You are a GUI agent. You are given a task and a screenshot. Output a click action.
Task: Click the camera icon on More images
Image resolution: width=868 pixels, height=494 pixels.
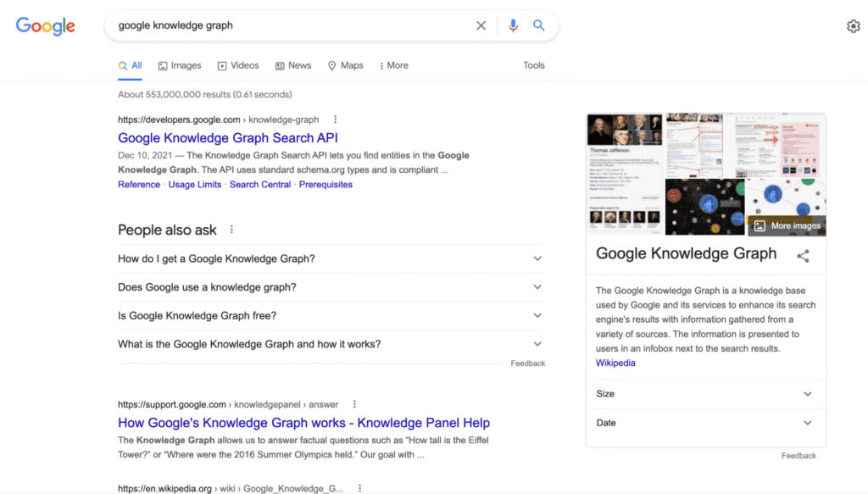pos(760,225)
